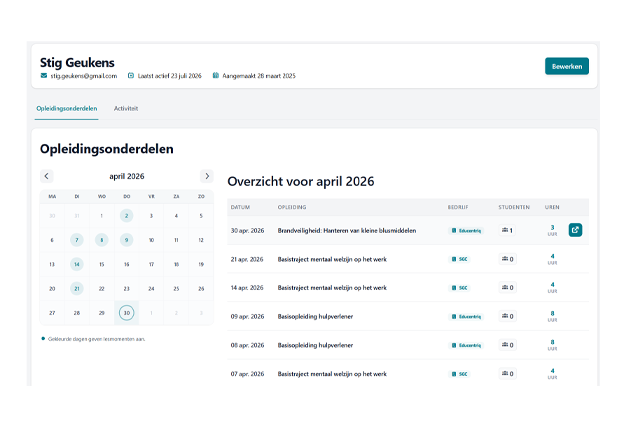Click SGC badge in 21 apr. row
This screenshot has width=635, height=422.
tap(460, 259)
